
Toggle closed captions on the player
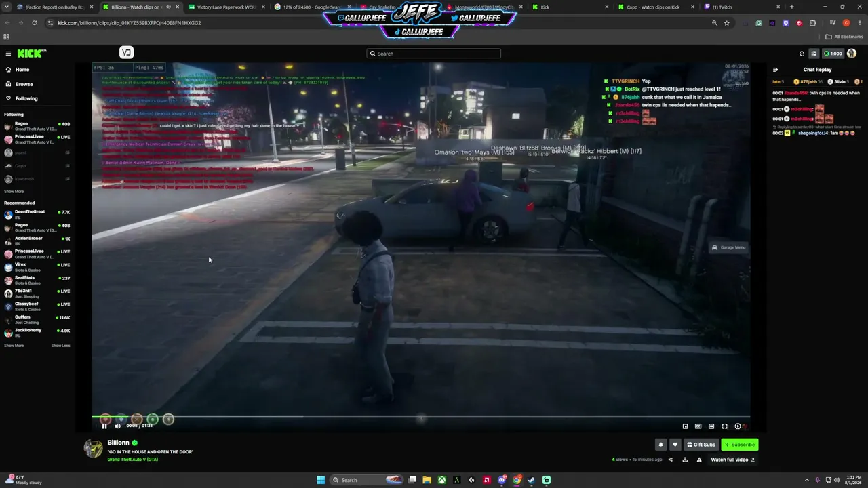[x=698, y=426]
